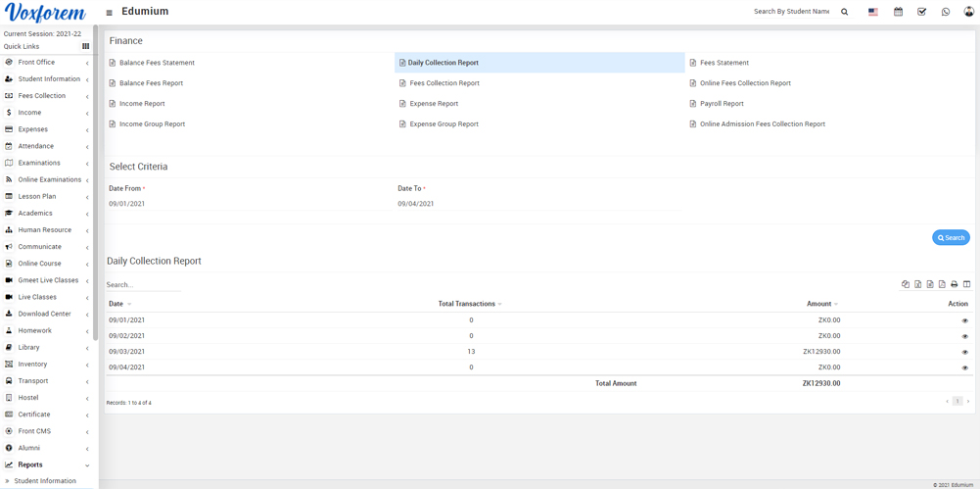
Task: Sort the table by Amount column
Action: click(821, 304)
